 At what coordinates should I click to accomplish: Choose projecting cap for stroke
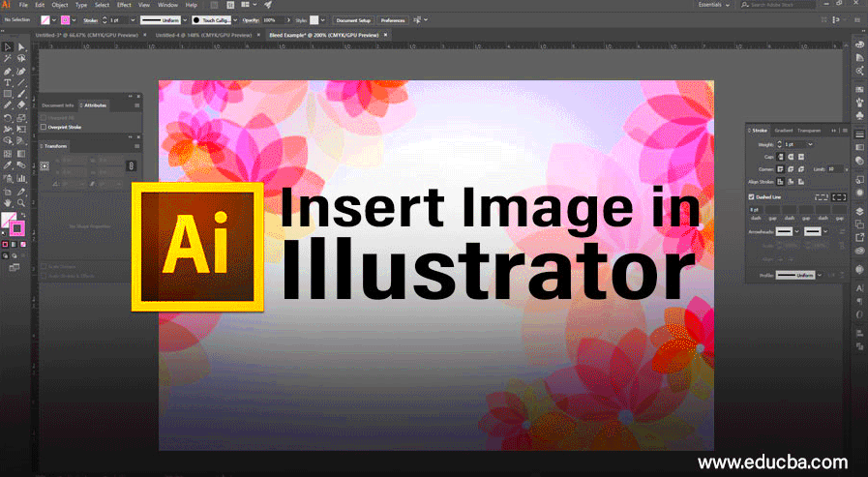[801, 157]
